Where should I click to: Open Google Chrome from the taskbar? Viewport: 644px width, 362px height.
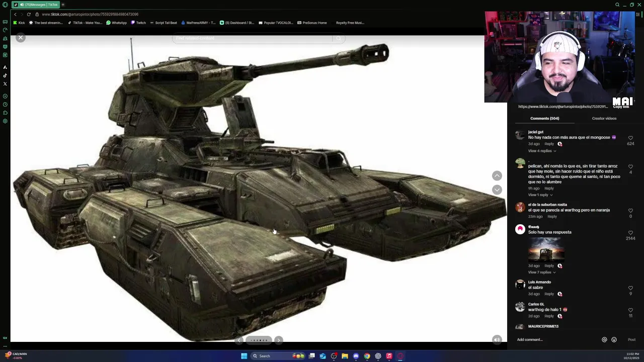[x=367, y=356]
